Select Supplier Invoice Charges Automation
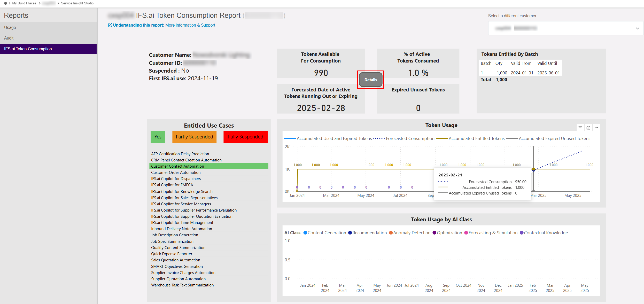Screen dimensions: 644x304 click(x=183, y=272)
